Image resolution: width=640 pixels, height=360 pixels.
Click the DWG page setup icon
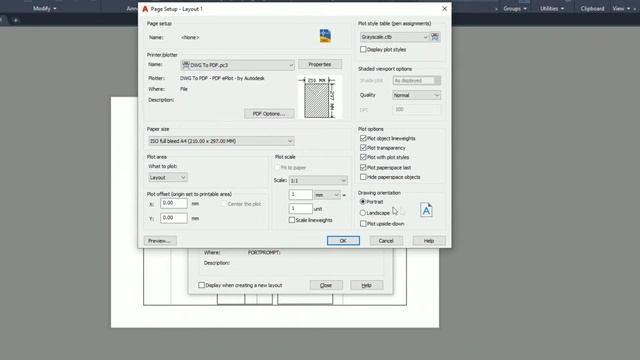tap(325, 36)
